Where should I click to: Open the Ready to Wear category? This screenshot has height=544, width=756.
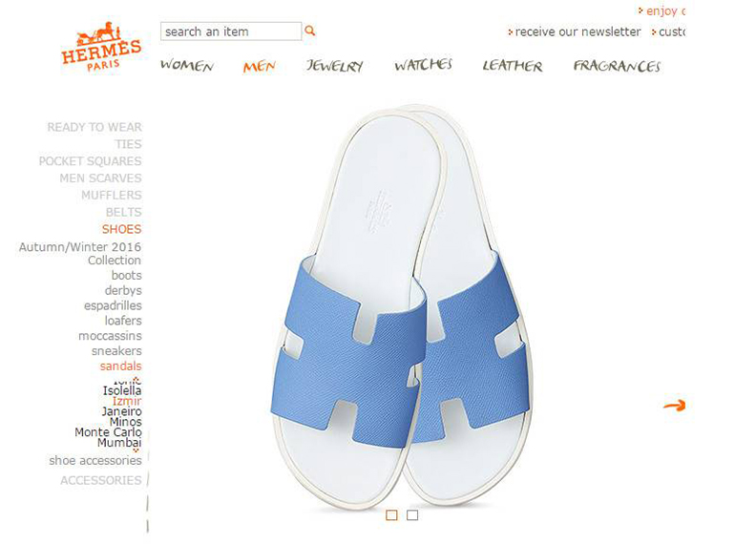tap(94, 127)
